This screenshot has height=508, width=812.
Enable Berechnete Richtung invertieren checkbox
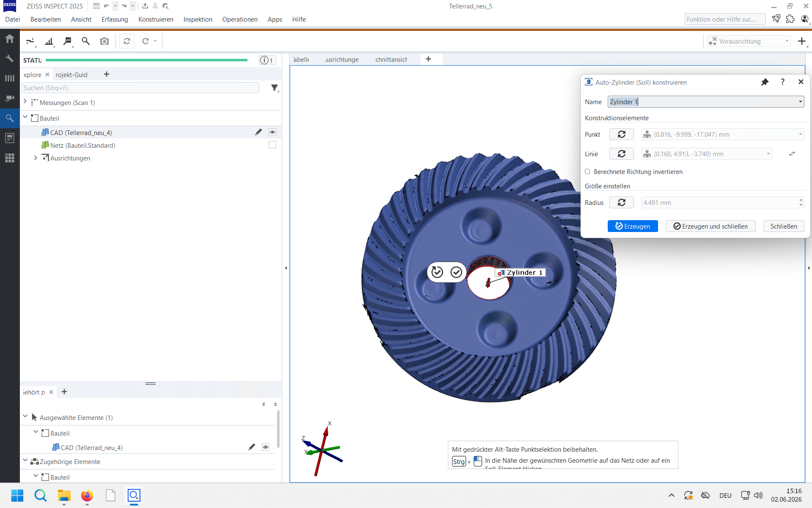coord(587,172)
